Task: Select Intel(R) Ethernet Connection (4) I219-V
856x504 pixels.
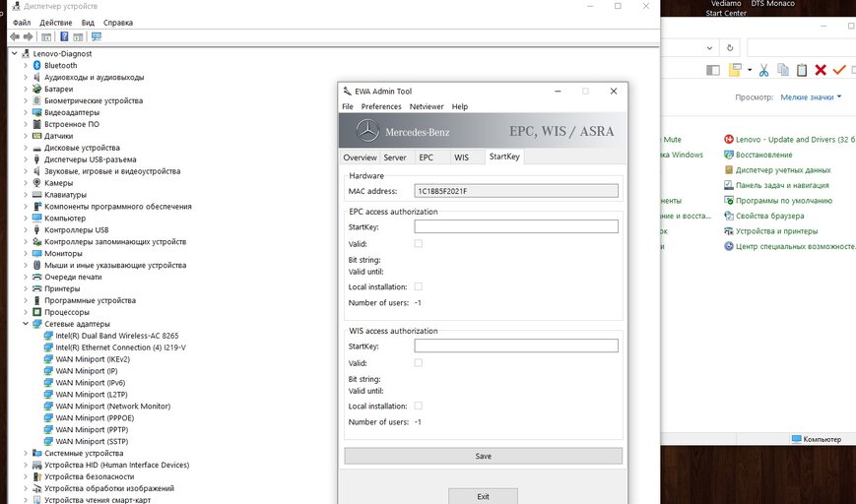Action: tap(120, 347)
